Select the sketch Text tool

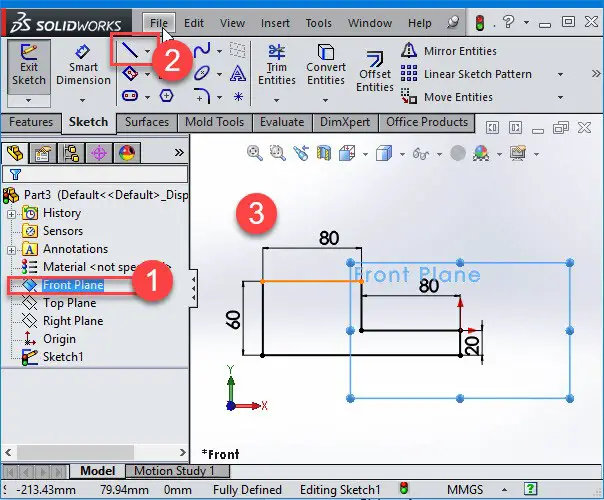coord(238,73)
